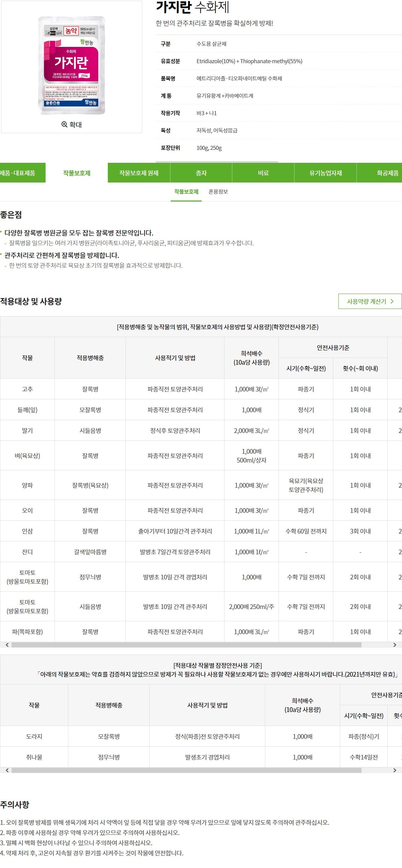This screenshot has width=402, height=868.
Task: Click the 수확14일전 timing cell
Action: click(364, 757)
